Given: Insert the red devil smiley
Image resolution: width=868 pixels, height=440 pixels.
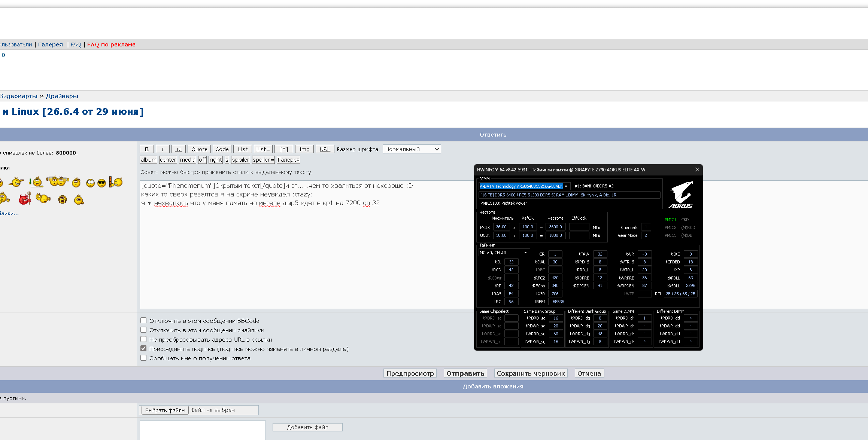Looking at the screenshot, I should (x=25, y=199).
